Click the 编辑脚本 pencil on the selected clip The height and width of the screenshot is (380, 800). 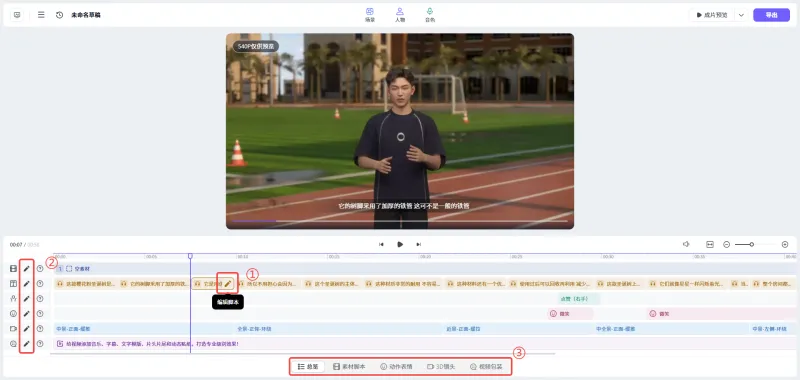(x=228, y=284)
